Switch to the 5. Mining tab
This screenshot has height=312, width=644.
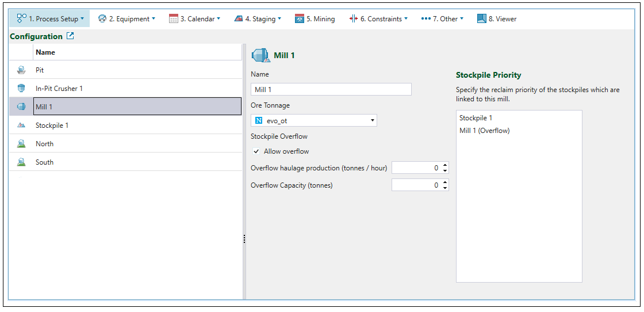(x=315, y=19)
